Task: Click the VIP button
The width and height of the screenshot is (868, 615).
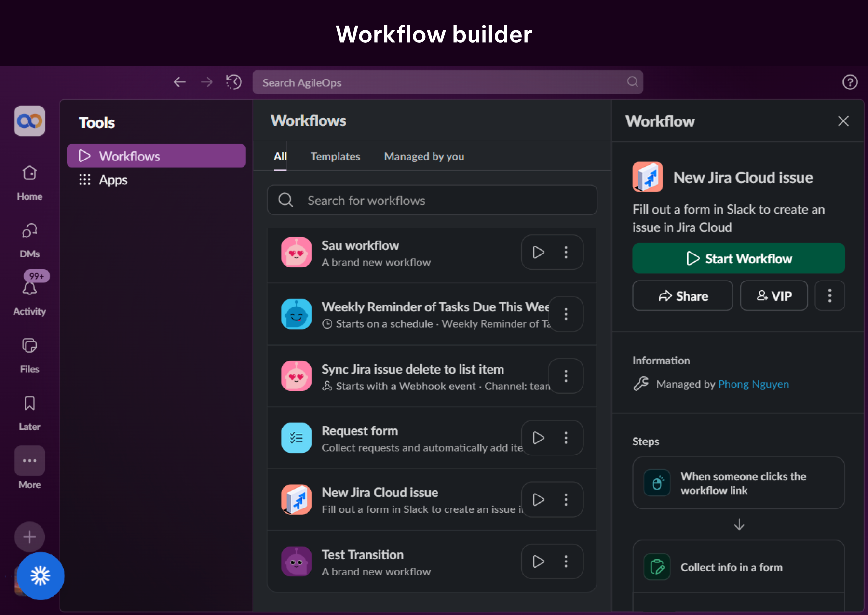Action: pos(774,295)
